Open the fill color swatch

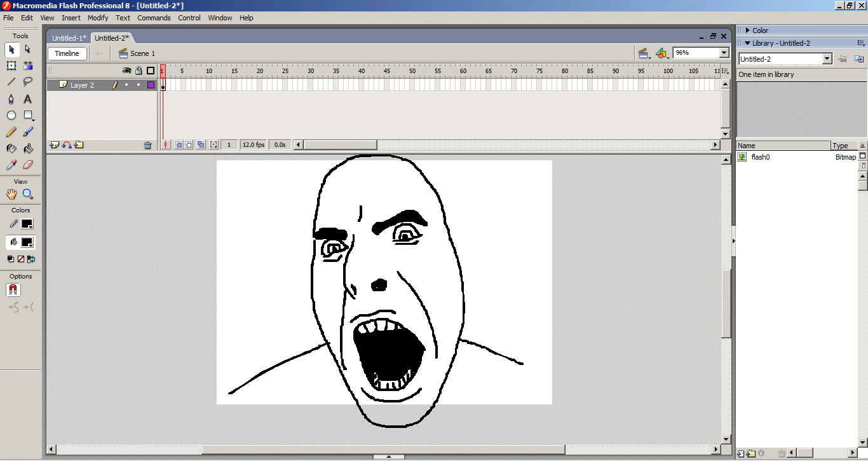point(27,242)
